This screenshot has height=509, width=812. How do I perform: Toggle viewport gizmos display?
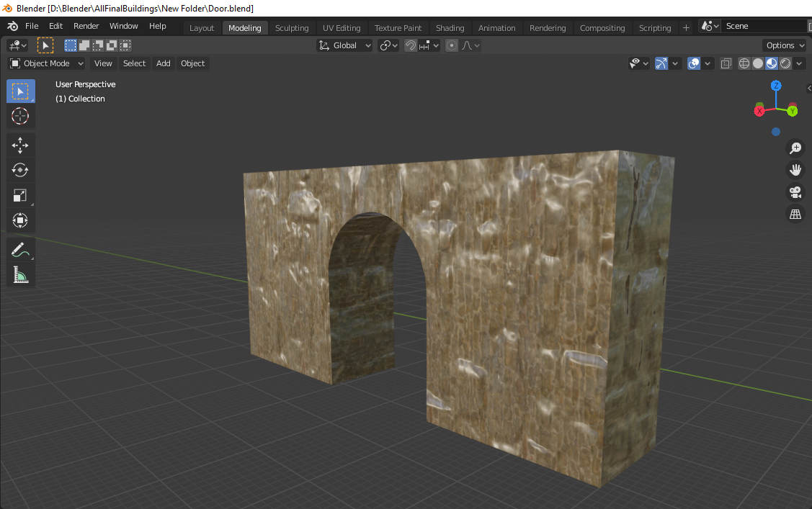click(x=661, y=63)
